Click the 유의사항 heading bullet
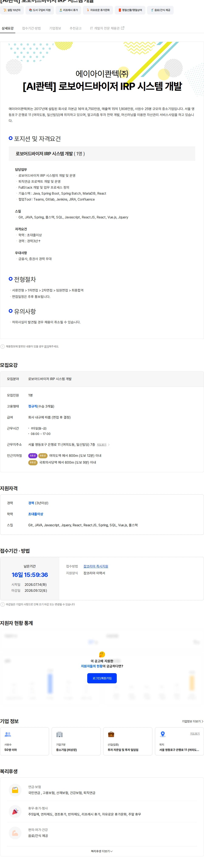The height and width of the screenshot is (868, 204). click(10, 311)
